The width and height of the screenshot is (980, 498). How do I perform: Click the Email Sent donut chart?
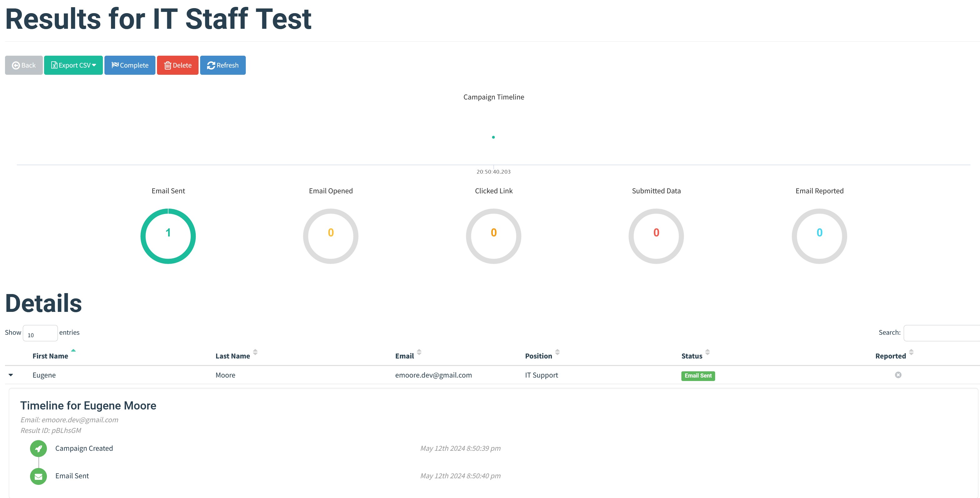168,236
